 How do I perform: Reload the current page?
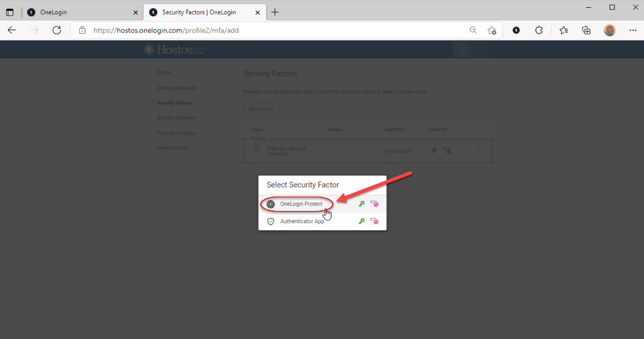[56, 30]
